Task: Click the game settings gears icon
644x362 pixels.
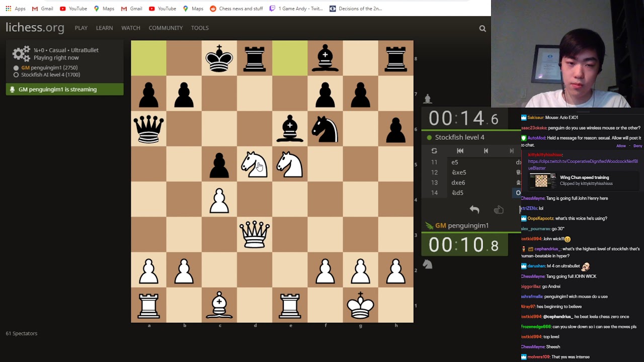Action: coord(21,54)
